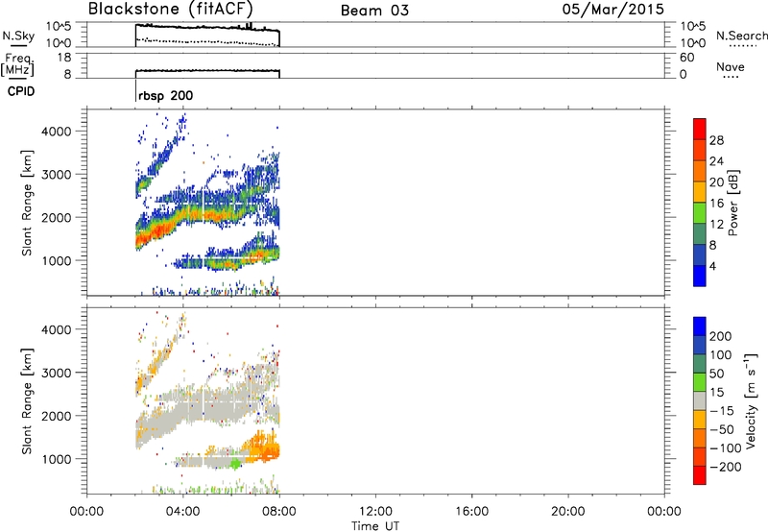
Task: Click the orange velocity scatter near 08:00
Action: click(x=265, y=447)
